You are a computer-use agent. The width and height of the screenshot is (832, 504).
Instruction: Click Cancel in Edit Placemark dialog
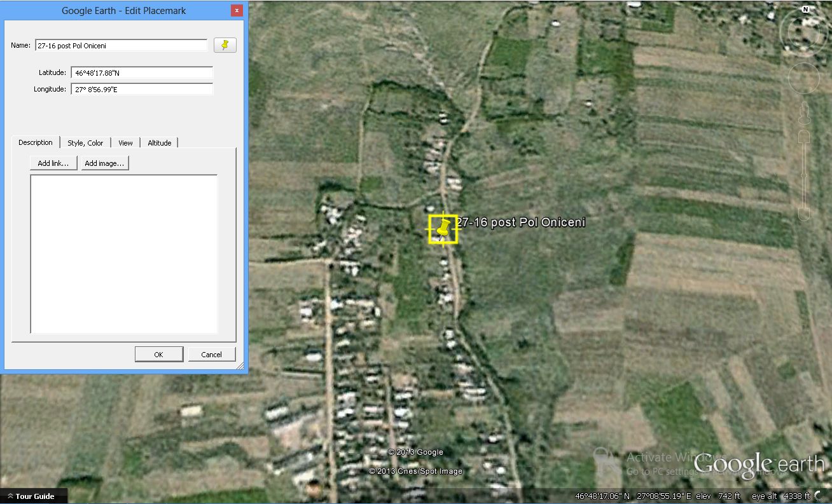click(x=211, y=355)
